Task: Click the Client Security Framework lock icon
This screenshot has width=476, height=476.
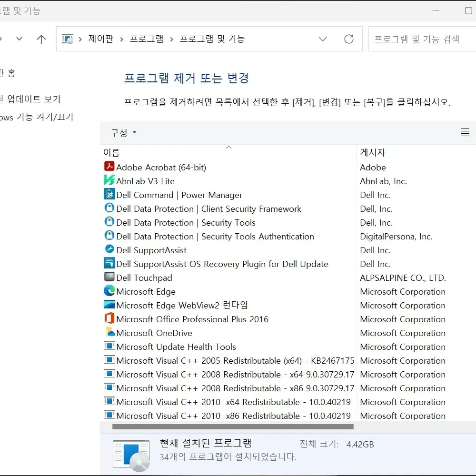Action: point(109,208)
